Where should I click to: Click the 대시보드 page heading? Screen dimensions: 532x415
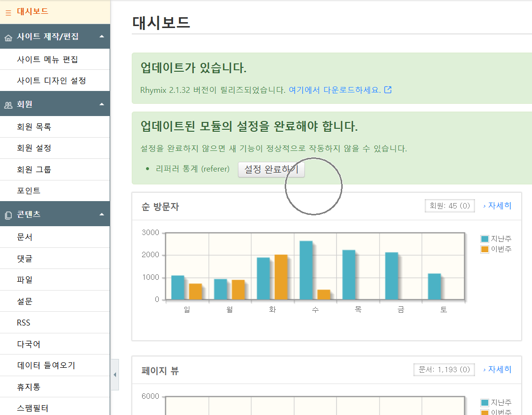(x=161, y=23)
